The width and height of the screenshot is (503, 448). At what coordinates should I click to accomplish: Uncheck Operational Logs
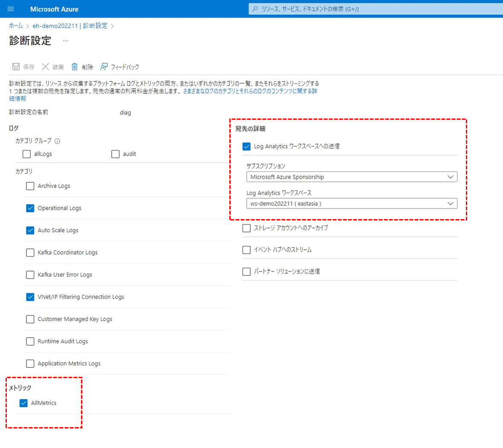(30, 208)
